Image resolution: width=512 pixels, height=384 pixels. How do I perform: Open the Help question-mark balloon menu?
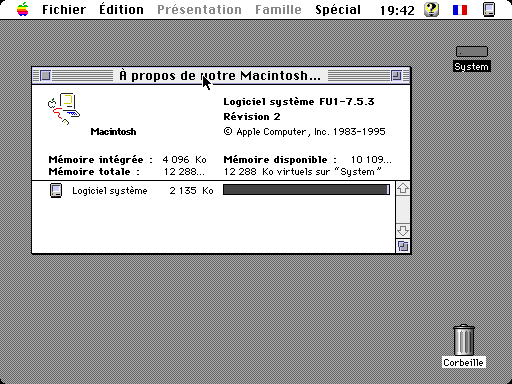(431, 9)
